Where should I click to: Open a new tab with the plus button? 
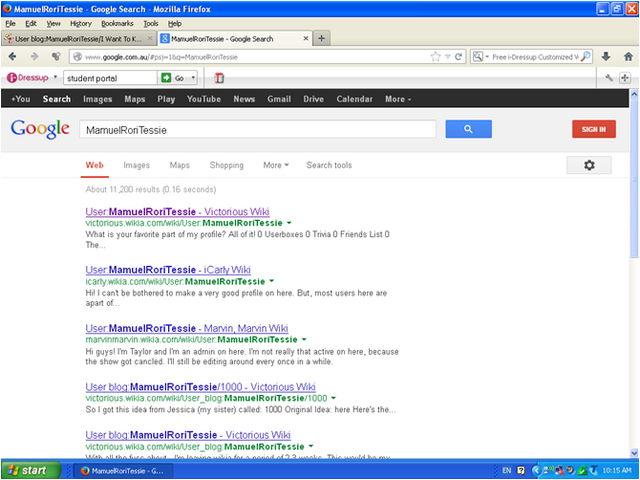coord(322,39)
